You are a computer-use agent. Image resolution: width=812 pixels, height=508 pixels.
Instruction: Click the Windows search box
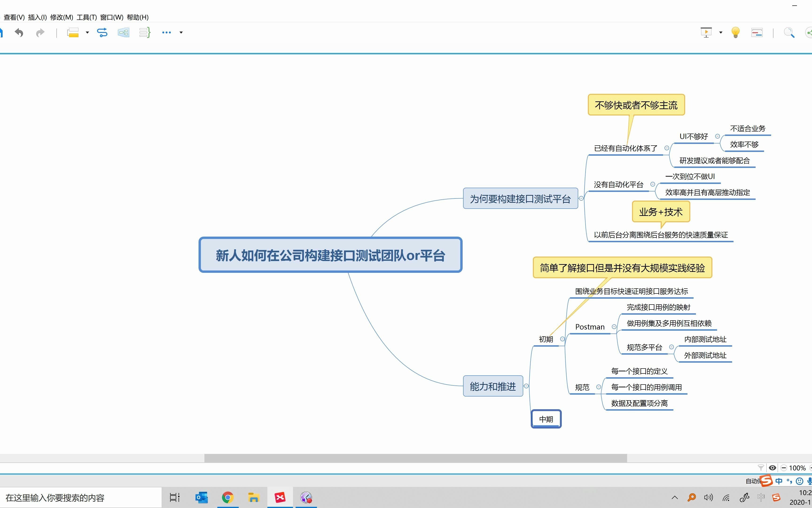coord(81,498)
